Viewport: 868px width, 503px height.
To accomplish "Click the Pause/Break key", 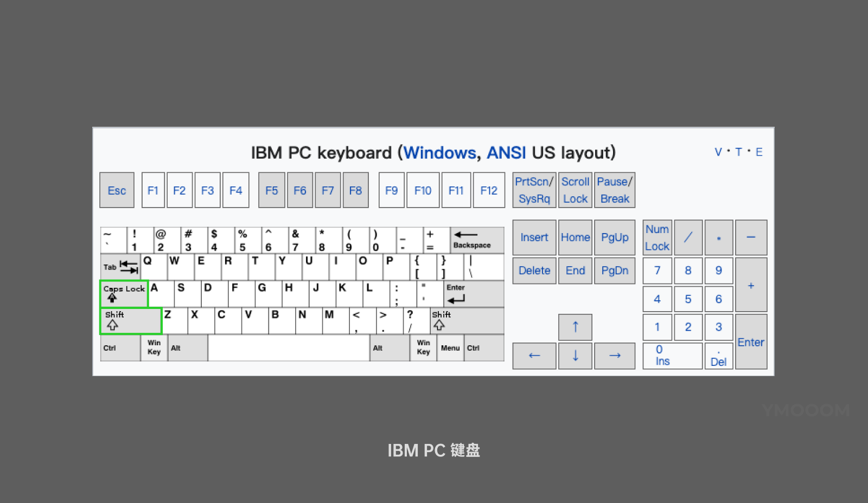I will (615, 190).
